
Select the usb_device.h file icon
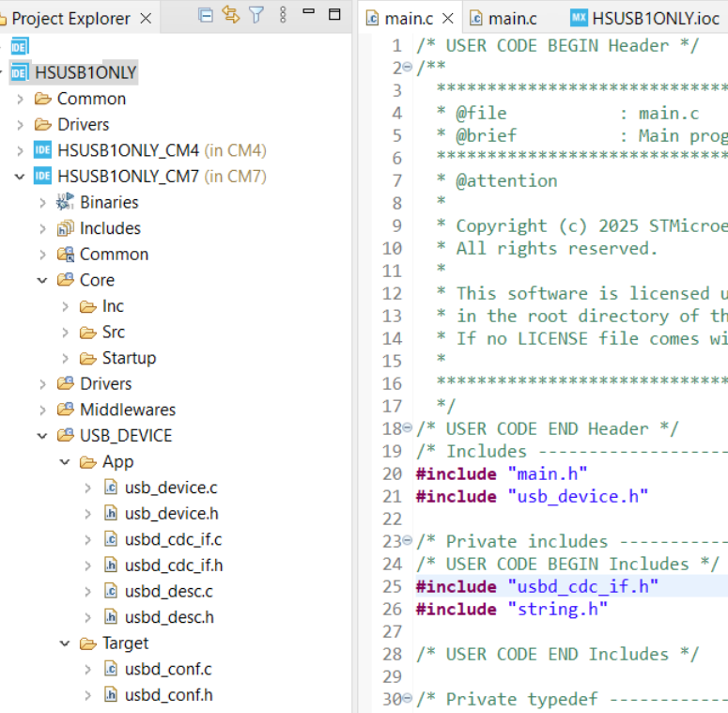[x=111, y=514]
